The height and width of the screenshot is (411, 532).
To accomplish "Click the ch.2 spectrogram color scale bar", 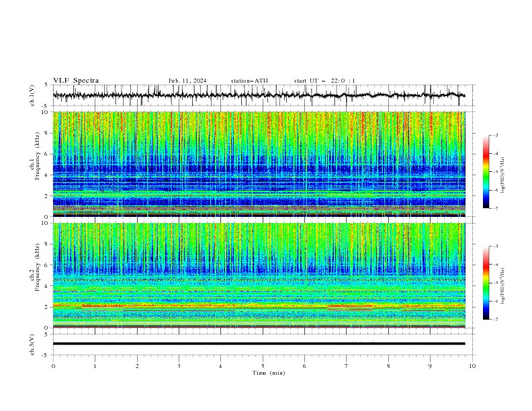I will tap(486, 283).
